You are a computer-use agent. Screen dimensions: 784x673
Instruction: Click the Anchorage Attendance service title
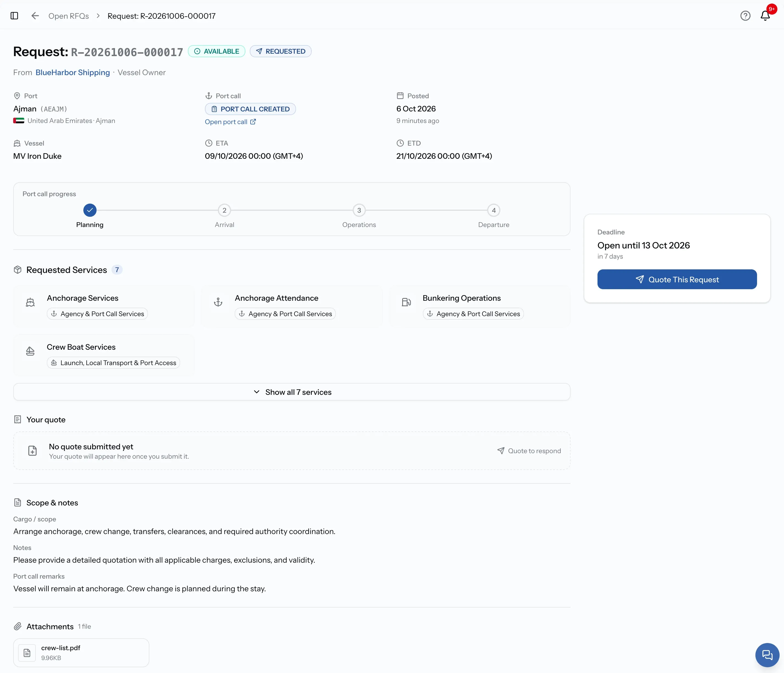pos(276,298)
